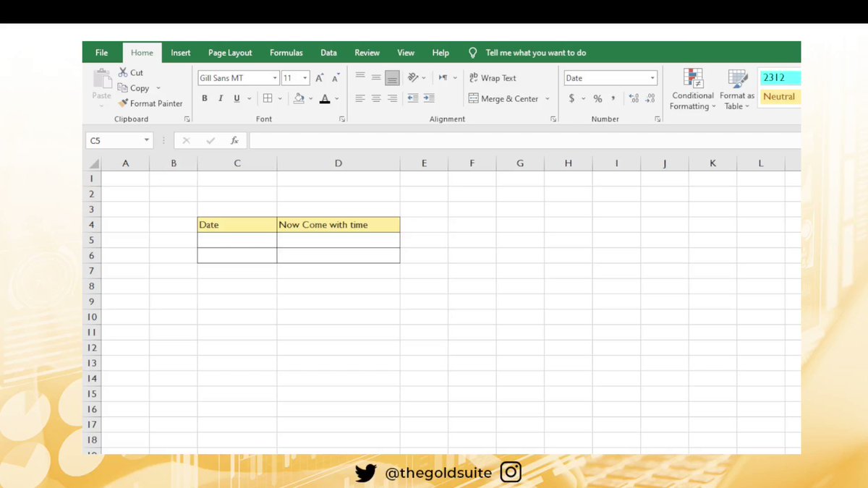Viewport: 868px width, 488px height.
Task: Open the font name dropdown
Action: (275, 77)
